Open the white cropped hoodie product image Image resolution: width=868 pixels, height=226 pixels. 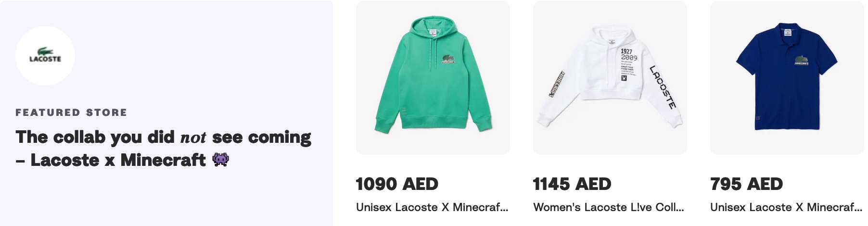point(610,78)
